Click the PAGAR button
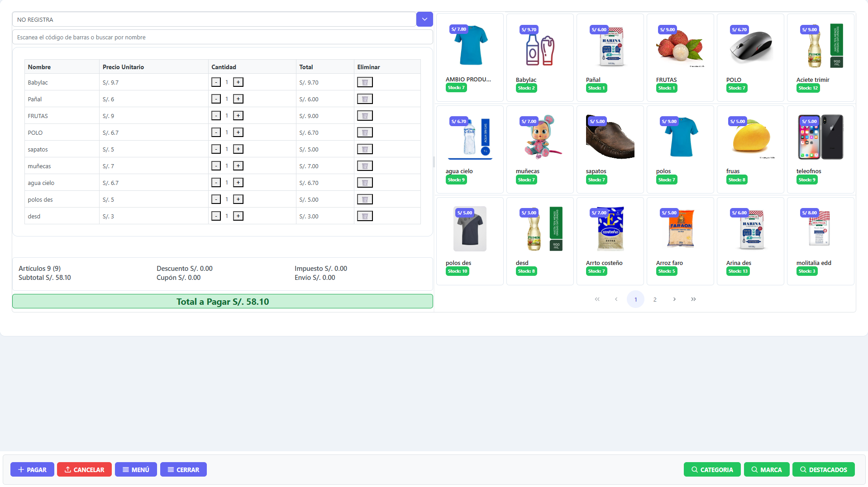 32,470
